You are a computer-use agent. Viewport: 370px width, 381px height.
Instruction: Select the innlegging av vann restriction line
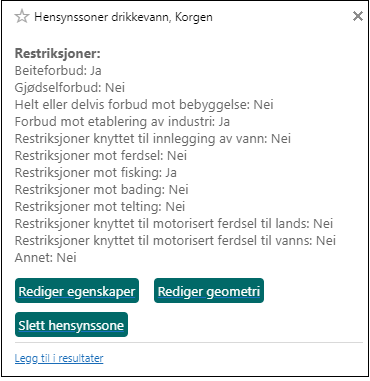(153, 139)
